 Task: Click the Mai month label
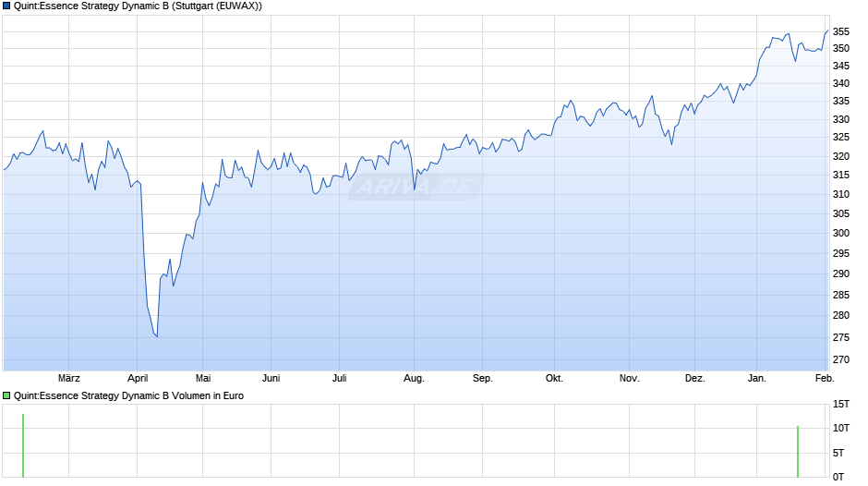[x=203, y=378]
